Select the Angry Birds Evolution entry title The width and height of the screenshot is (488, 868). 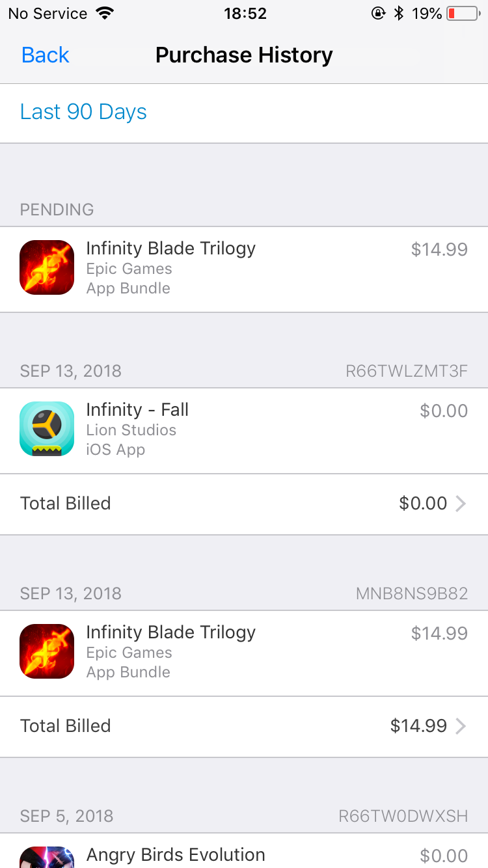coord(176,855)
